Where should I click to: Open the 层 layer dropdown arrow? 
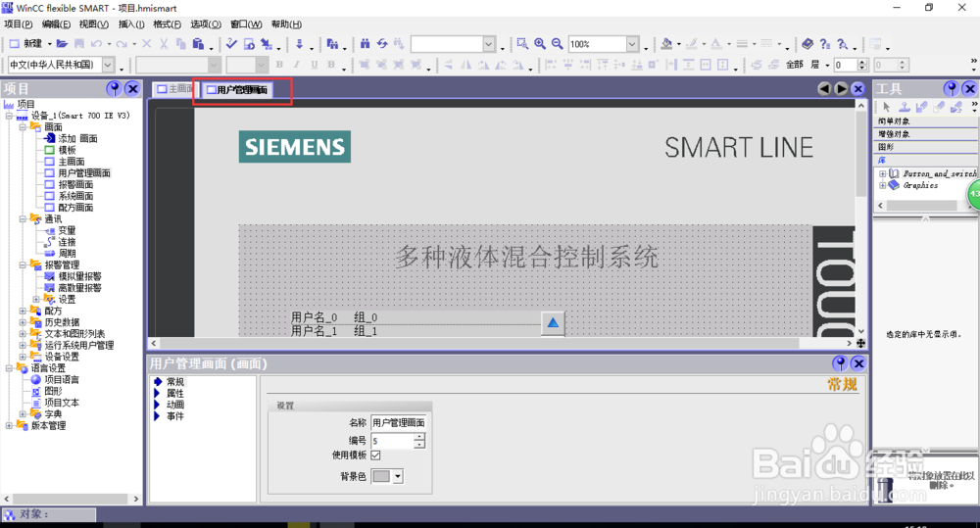click(x=827, y=65)
